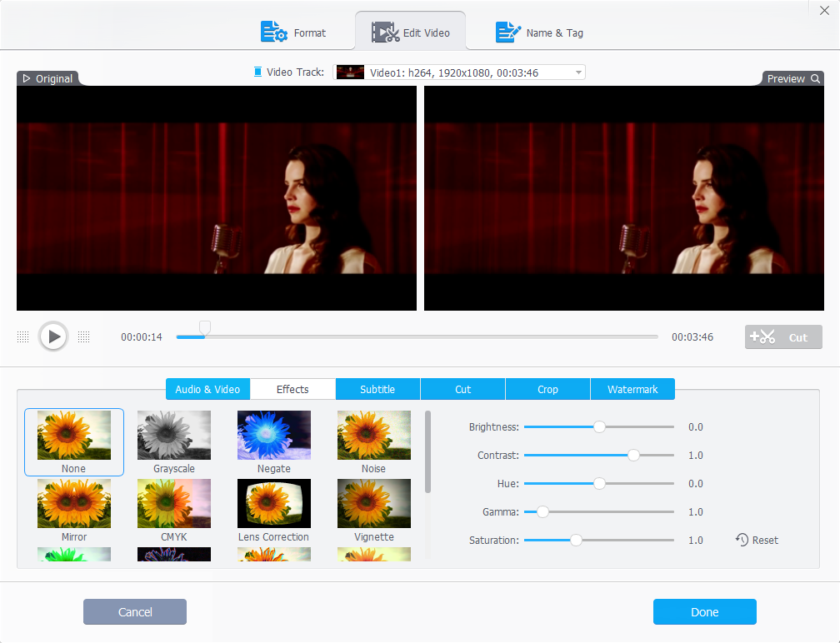Click the left dotted trim marker icon
Viewport: 840px width, 643px height.
(23, 337)
